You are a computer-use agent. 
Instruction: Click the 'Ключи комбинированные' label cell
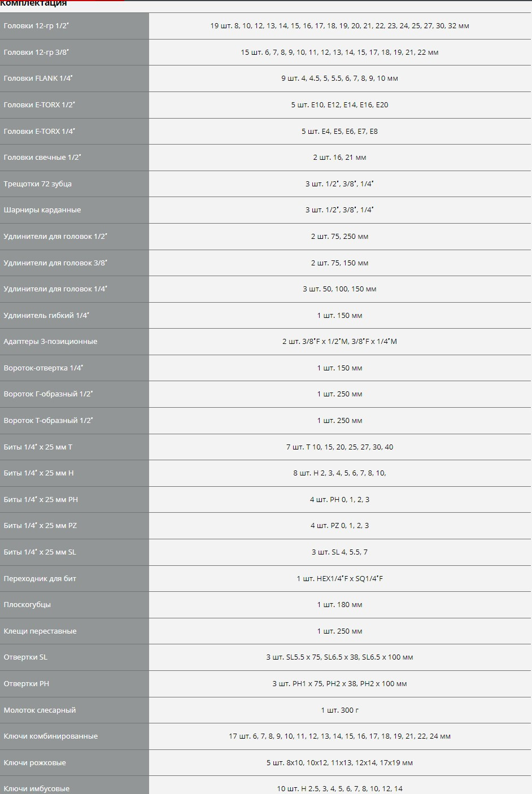pyautogui.click(x=51, y=736)
